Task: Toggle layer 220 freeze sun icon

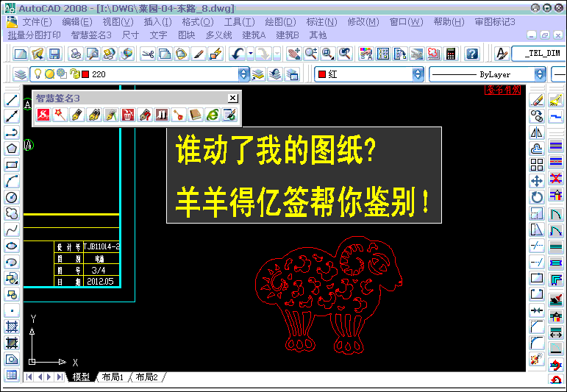Action: (49, 74)
